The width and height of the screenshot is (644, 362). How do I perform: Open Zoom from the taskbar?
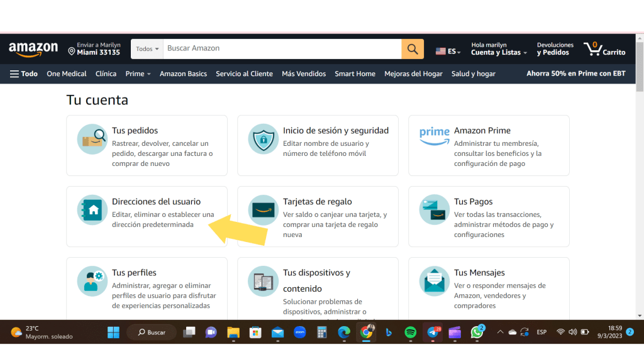point(300,332)
